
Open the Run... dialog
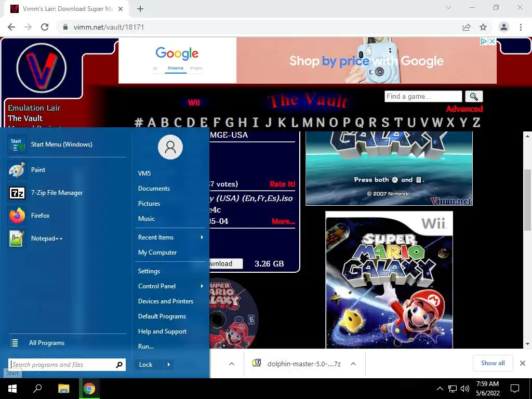point(146,347)
